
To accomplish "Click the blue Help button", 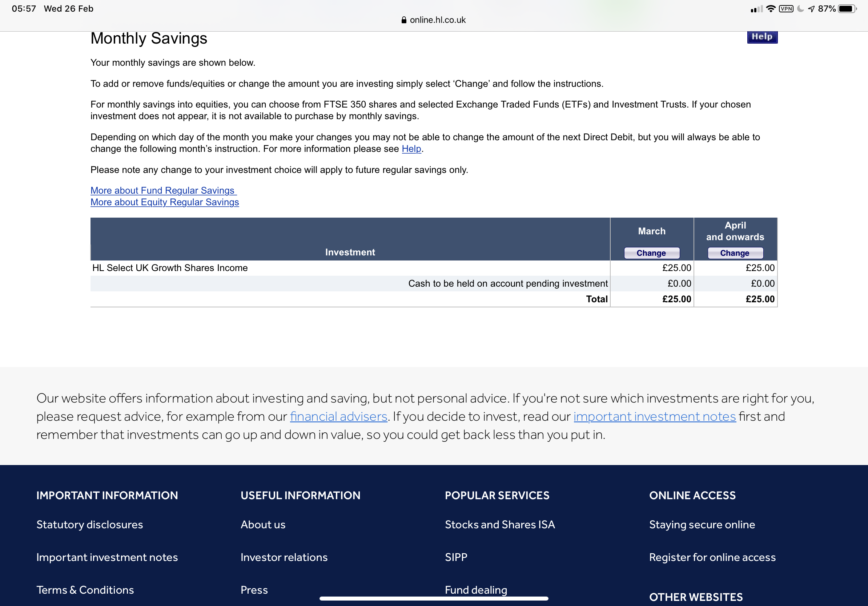I will pyautogui.click(x=762, y=37).
